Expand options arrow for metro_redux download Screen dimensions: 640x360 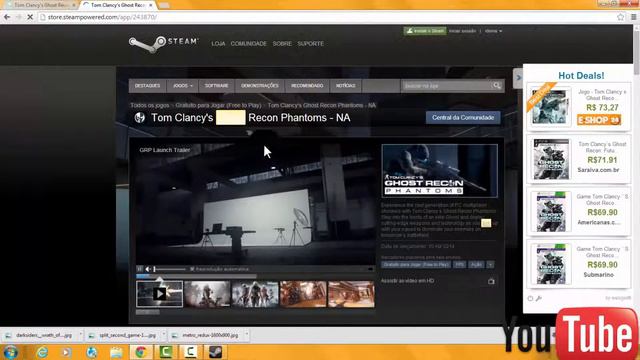(x=247, y=335)
